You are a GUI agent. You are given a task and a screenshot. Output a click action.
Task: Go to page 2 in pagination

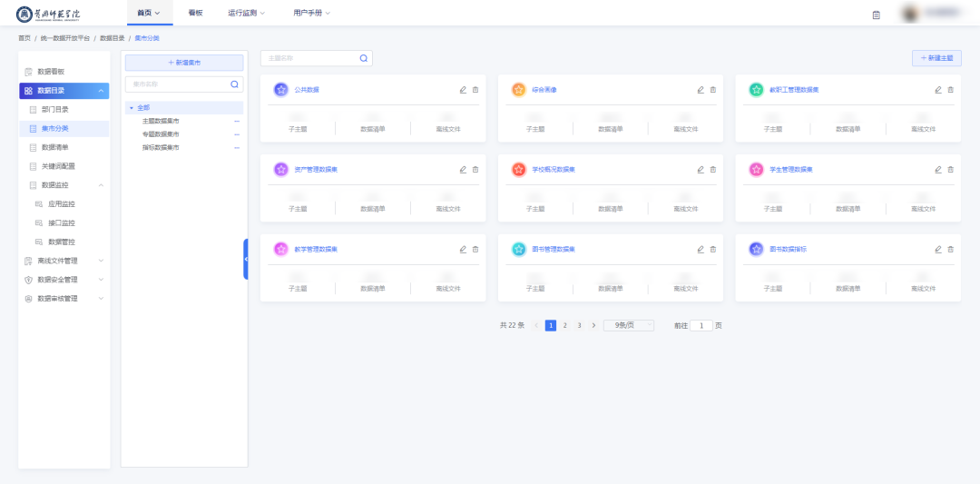click(564, 325)
